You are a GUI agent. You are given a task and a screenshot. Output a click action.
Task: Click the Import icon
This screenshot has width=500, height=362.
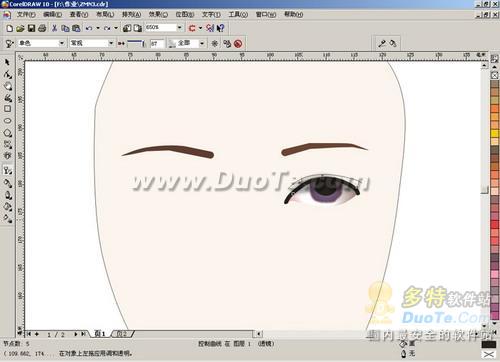[127, 28]
